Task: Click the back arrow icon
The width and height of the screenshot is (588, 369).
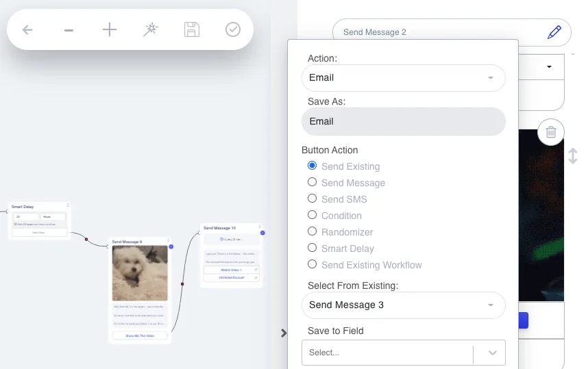Action: coord(27,29)
